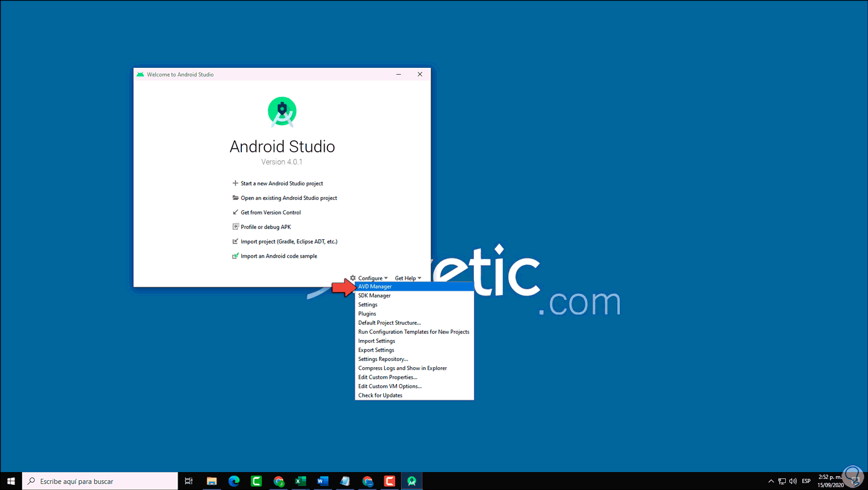Click the taskbar search box
868x490 pixels.
pos(100,481)
